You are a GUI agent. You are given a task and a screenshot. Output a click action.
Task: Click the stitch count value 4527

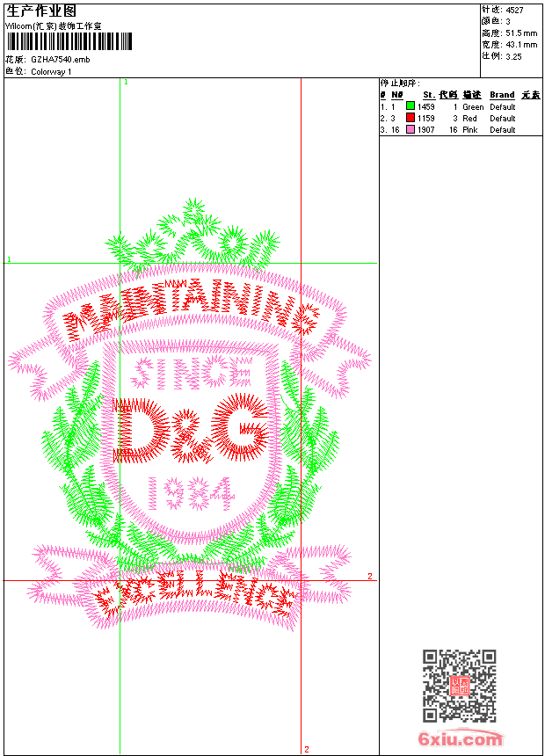click(x=514, y=11)
